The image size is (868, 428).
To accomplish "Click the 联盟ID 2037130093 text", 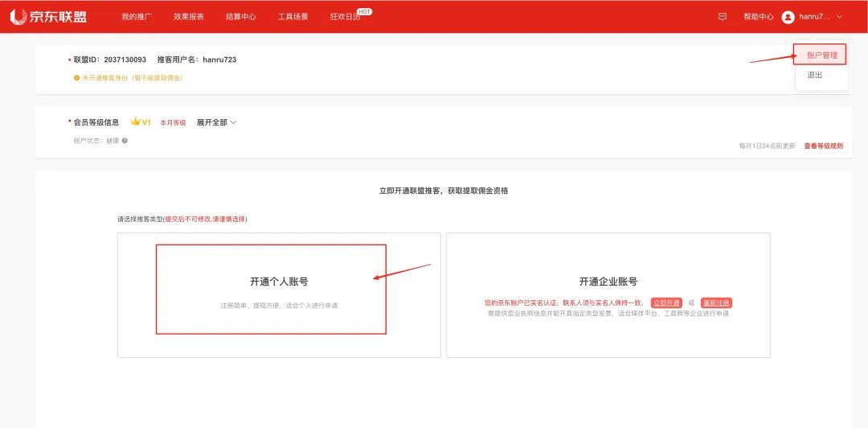I will pyautogui.click(x=109, y=60).
